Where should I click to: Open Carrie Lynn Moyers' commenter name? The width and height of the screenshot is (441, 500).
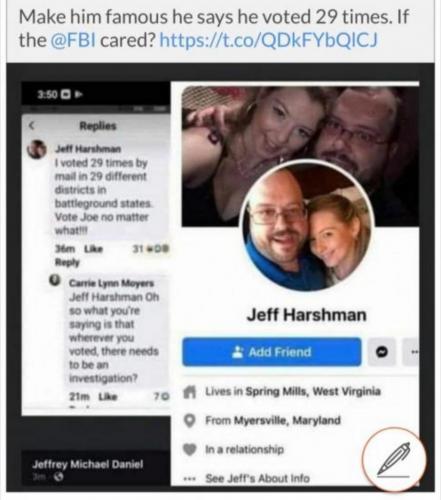point(111,283)
